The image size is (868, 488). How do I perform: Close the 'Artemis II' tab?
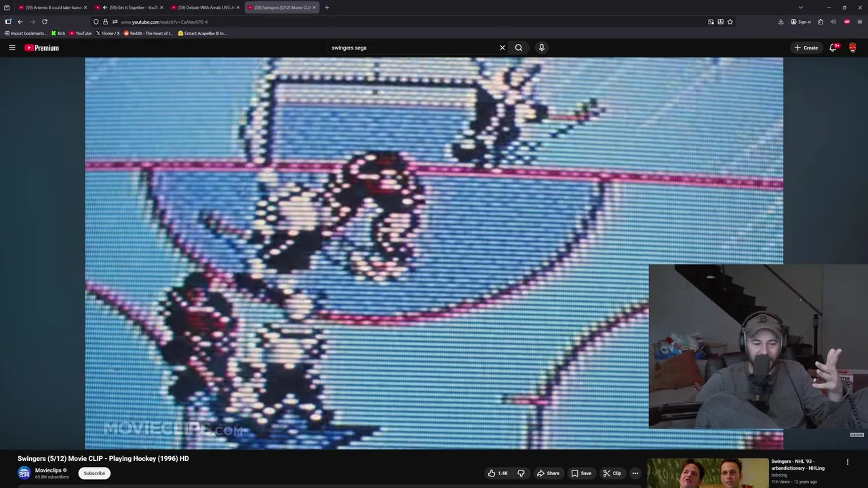click(85, 7)
